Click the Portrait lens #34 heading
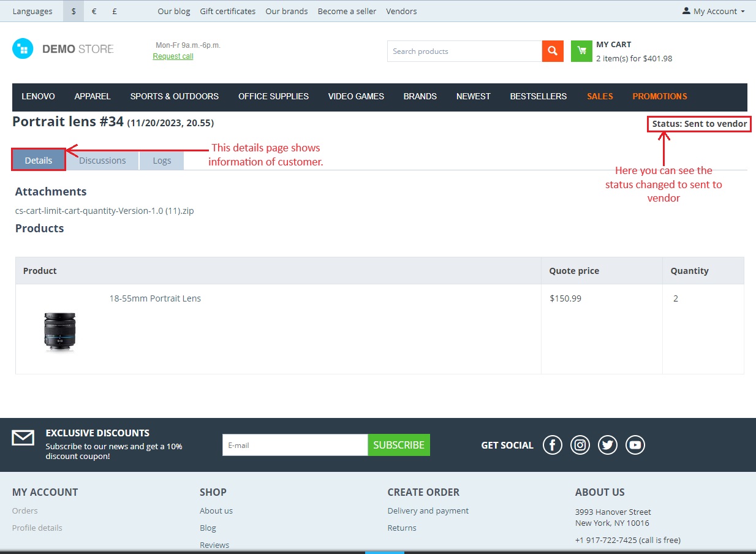The width and height of the screenshot is (756, 554). tap(68, 121)
